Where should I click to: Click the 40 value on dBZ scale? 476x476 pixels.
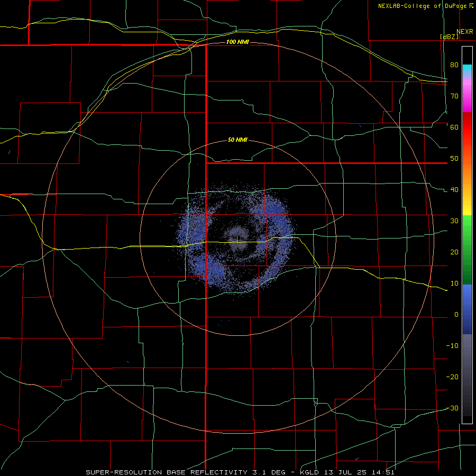coord(454,189)
